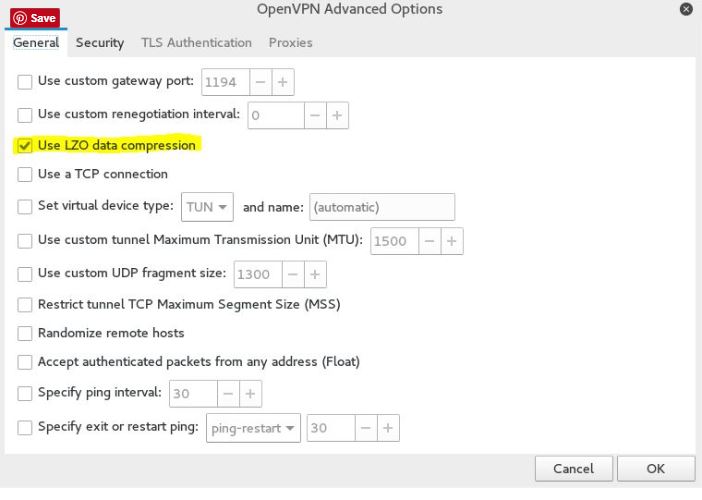This screenshot has width=702, height=500.
Task: Enable Set virtual device type checkbox
Action: click(x=25, y=206)
